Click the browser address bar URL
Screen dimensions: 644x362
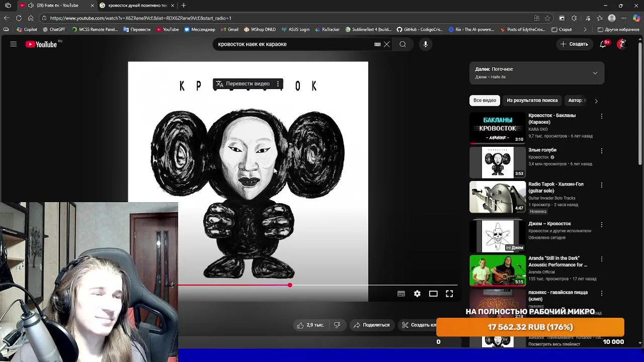tap(141, 18)
